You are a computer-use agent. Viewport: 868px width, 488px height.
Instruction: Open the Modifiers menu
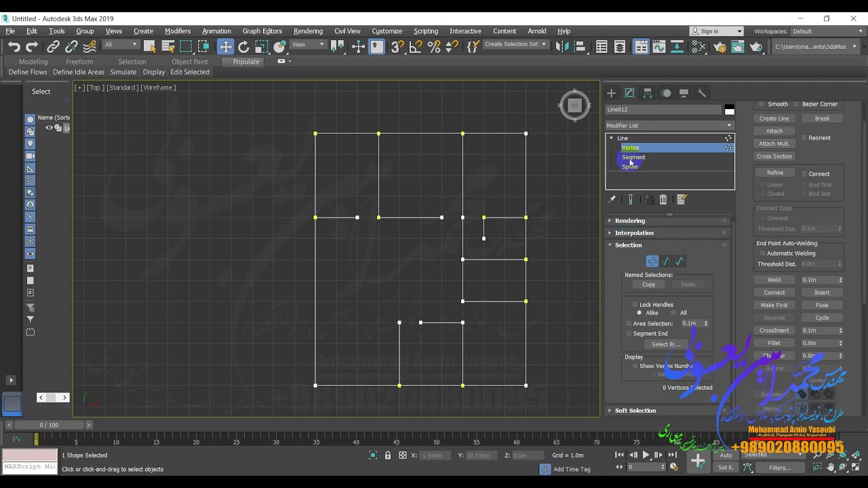pyautogui.click(x=178, y=31)
